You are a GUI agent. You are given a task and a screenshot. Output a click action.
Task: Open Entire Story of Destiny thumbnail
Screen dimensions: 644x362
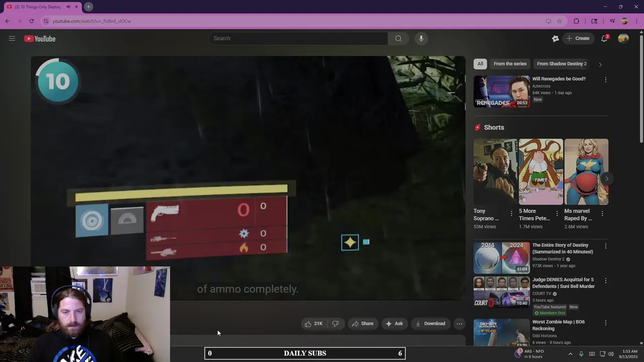coord(502,258)
